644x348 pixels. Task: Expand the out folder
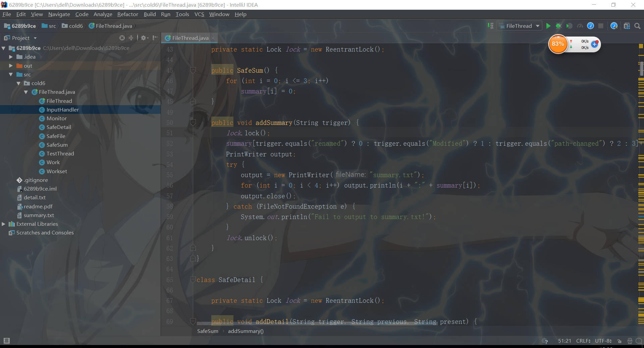click(x=11, y=66)
